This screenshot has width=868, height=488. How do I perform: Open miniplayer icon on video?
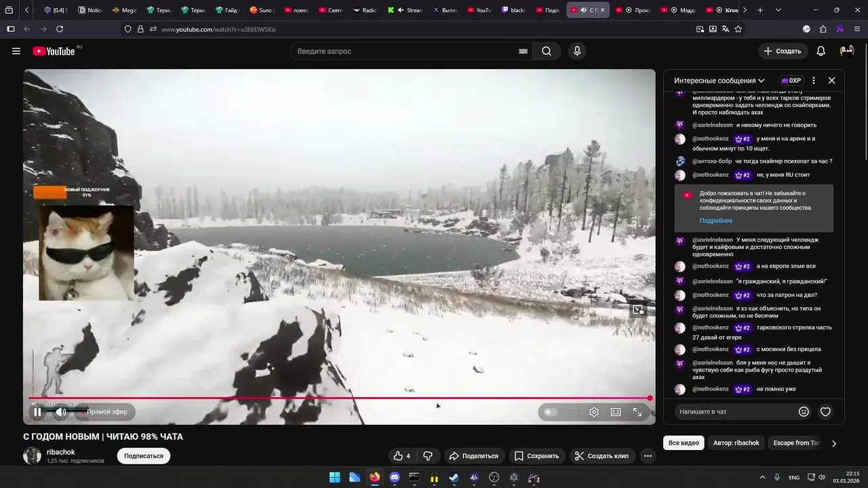coord(638,310)
